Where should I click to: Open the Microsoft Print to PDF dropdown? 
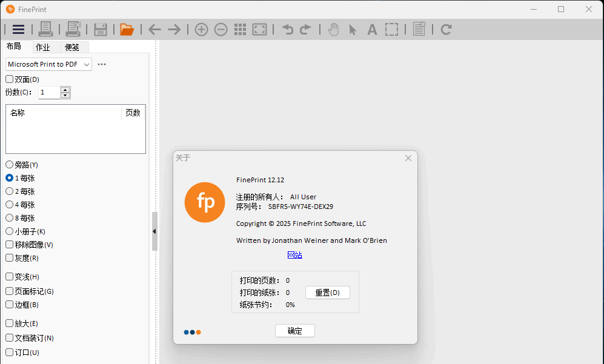tap(48, 64)
